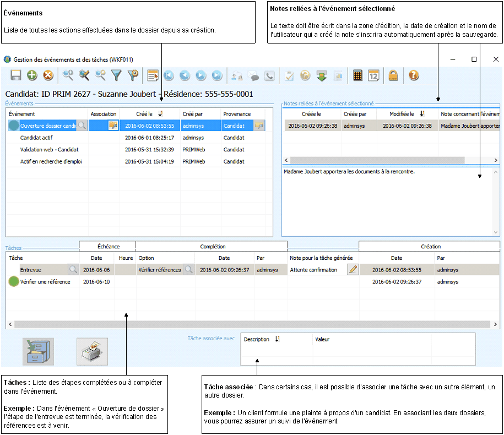
Task: Click the green plus add icon
Action: click(x=32, y=76)
